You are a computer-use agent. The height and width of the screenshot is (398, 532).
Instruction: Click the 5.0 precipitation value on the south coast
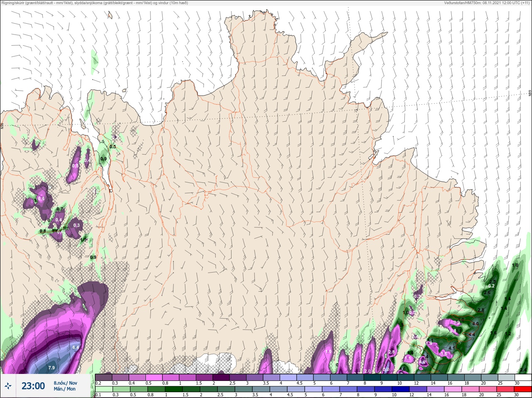(386, 369)
